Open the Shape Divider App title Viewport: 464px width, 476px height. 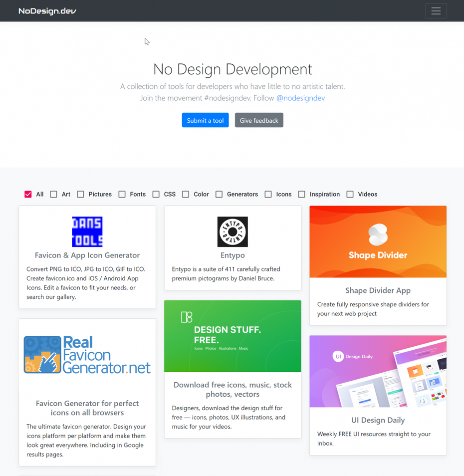tap(378, 290)
